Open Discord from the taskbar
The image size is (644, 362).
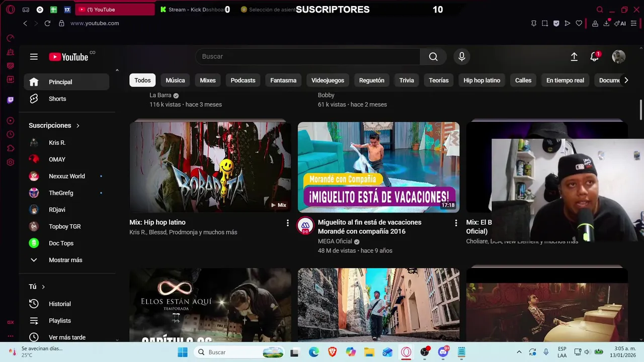click(443, 352)
